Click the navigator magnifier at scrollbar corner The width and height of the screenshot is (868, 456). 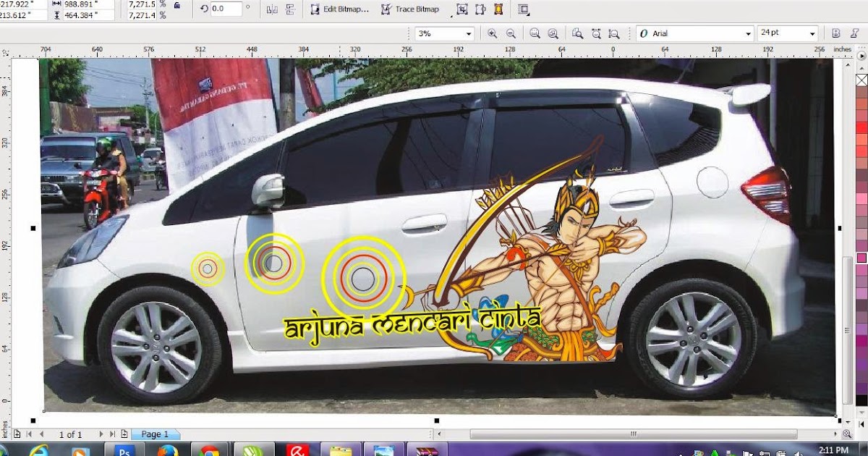pos(846,434)
